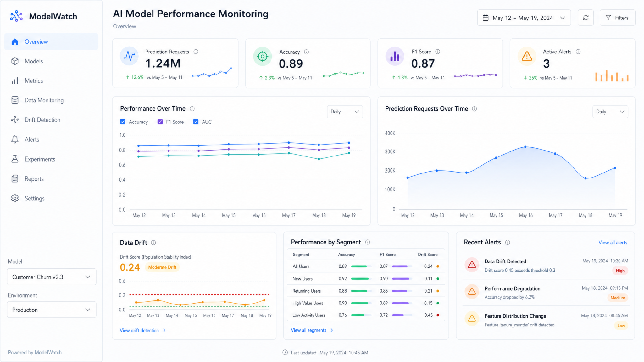Uncheck the AUC series checkbox
The image size is (644, 362).
click(196, 122)
